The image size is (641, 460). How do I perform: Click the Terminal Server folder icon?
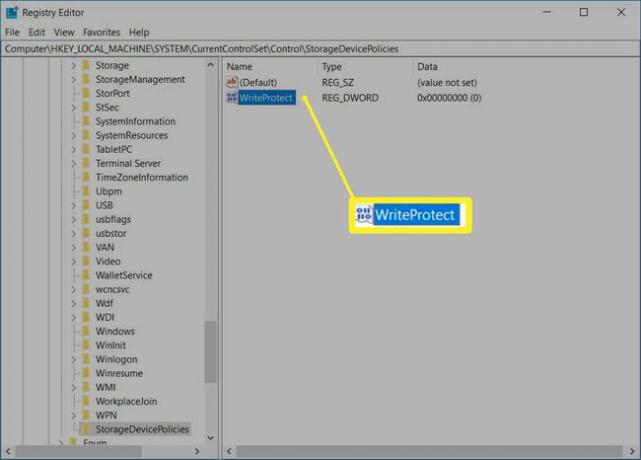pyautogui.click(x=86, y=163)
